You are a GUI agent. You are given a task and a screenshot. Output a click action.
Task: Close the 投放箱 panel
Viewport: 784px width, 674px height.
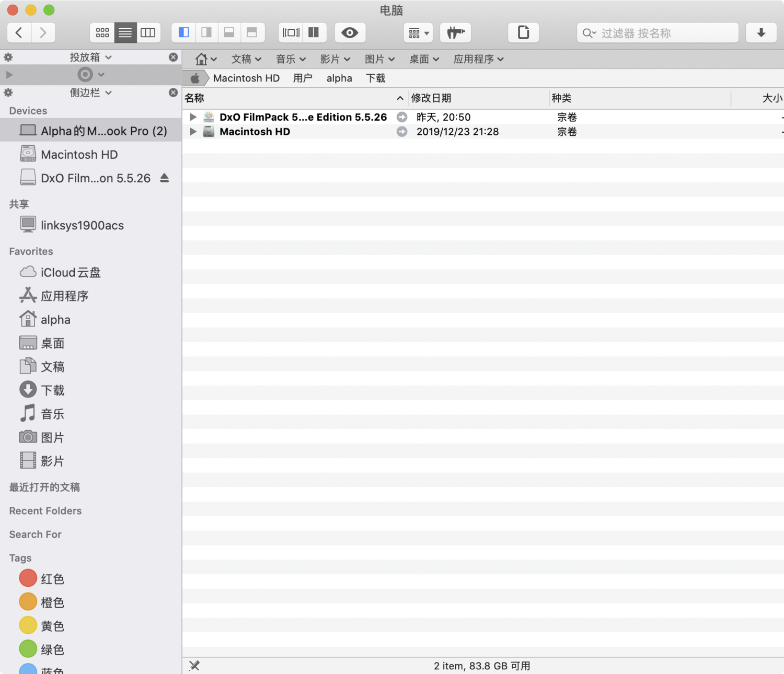point(173,57)
